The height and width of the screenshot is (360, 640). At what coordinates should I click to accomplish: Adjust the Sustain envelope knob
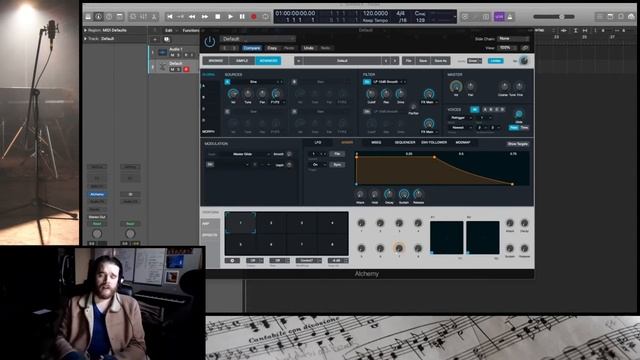404,194
